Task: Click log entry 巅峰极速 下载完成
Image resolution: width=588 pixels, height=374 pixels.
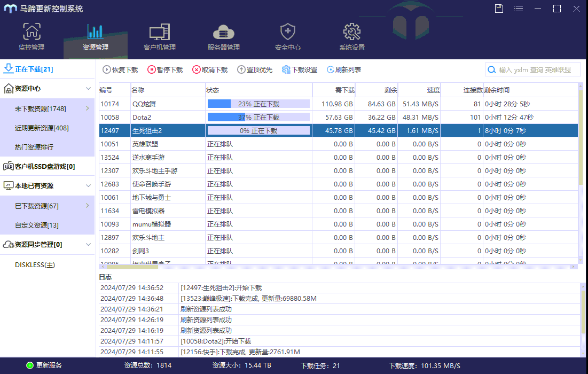Action: coord(249,299)
